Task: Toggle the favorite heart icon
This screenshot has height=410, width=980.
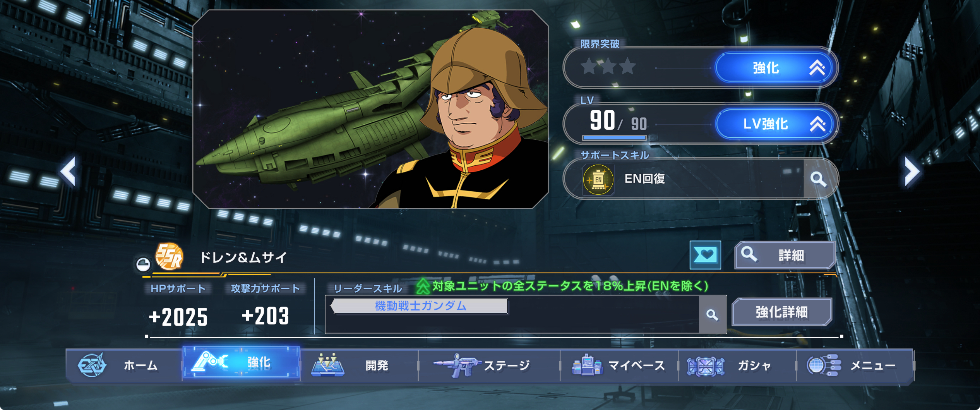Action: click(x=705, y=255)
